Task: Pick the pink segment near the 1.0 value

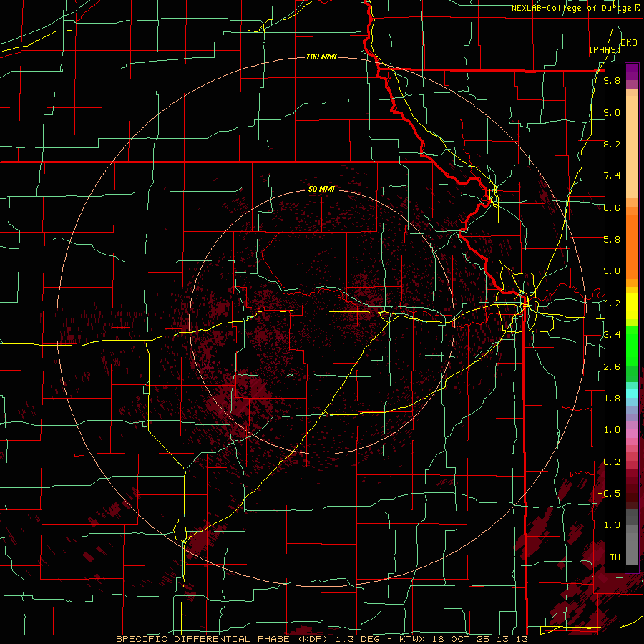Action: (632, 434)
